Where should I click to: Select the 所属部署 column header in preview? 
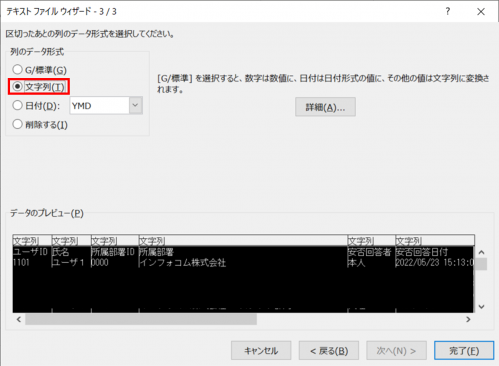pos(243,240)
